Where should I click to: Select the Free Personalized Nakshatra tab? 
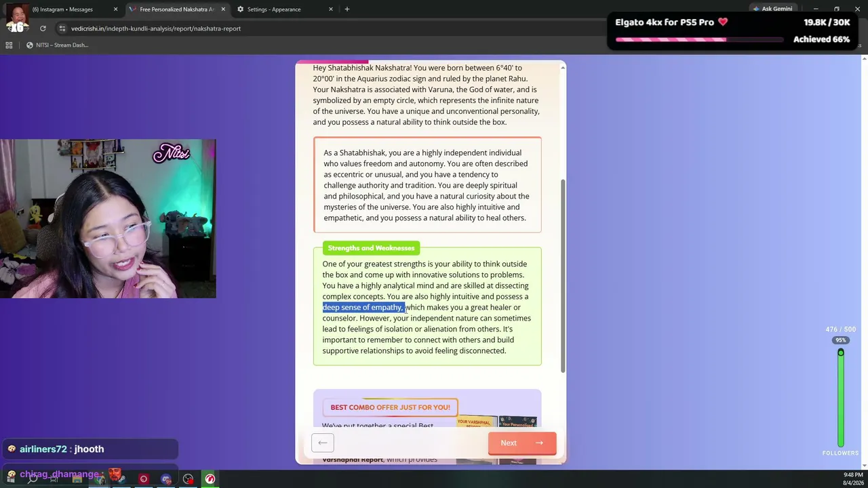tap(177, 9)
